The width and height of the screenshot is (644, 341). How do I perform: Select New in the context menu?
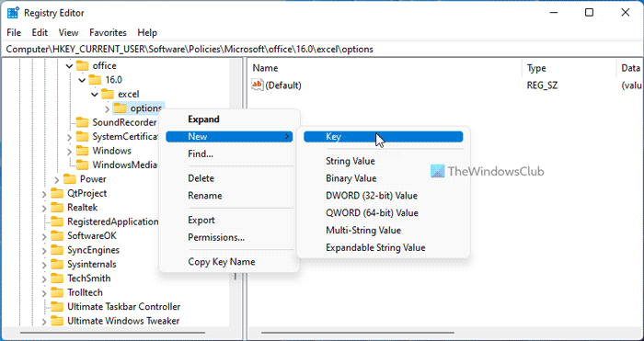coord(229,137)
